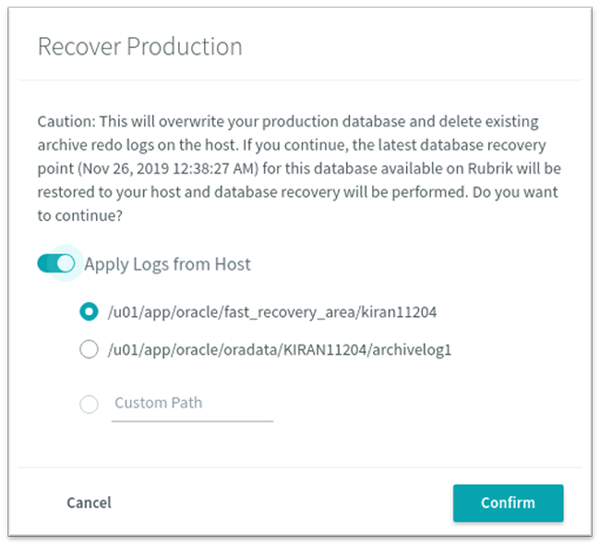Click the underline beneath Custom Path

(192, 421)
